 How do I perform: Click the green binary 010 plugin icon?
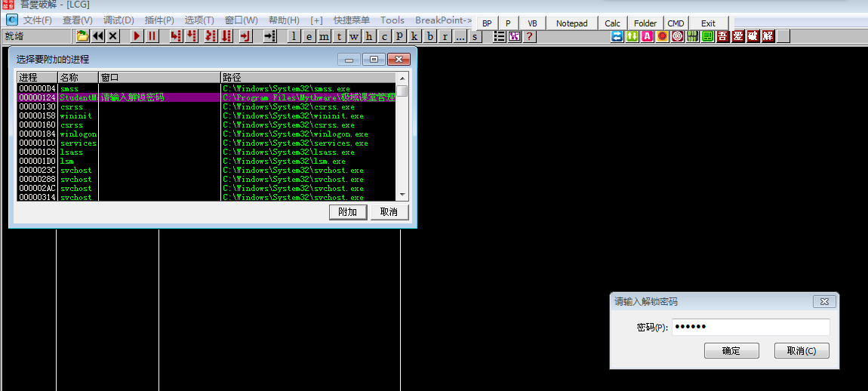(x=692, y=36)
